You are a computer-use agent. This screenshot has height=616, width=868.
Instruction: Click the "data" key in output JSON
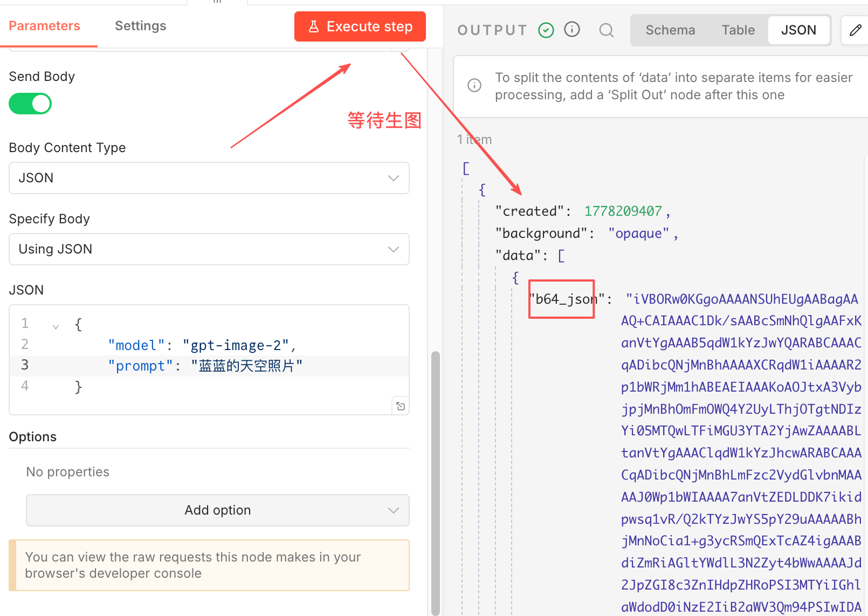point(518,255)
